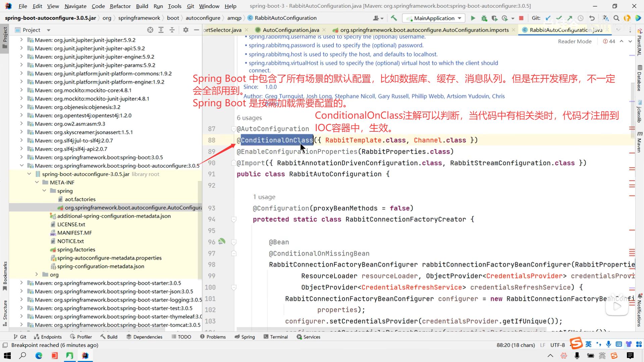Viewport: 644px width, 362px height.
Task: Open Search Everywhere magnifier icon
Action: (x=616, y=18)
